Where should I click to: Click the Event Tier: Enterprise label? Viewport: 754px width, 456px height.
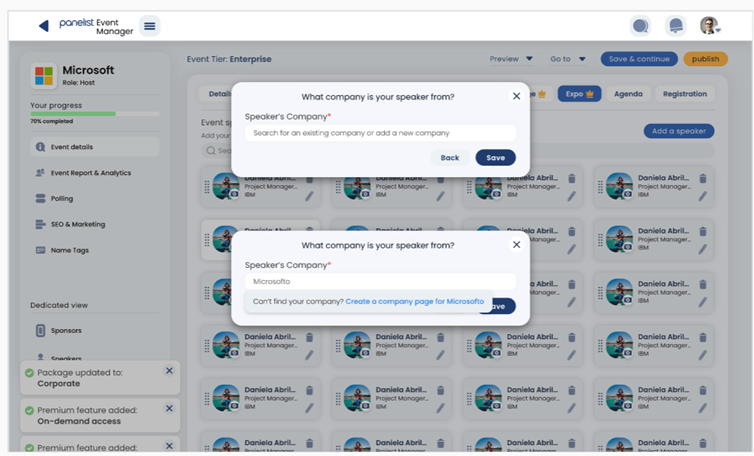click(229, 59)
